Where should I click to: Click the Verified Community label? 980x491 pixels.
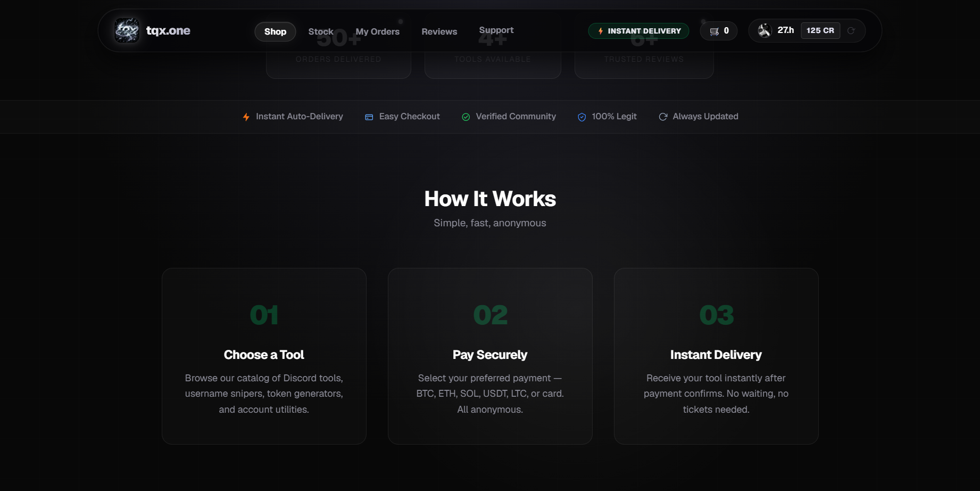(516, 116)
